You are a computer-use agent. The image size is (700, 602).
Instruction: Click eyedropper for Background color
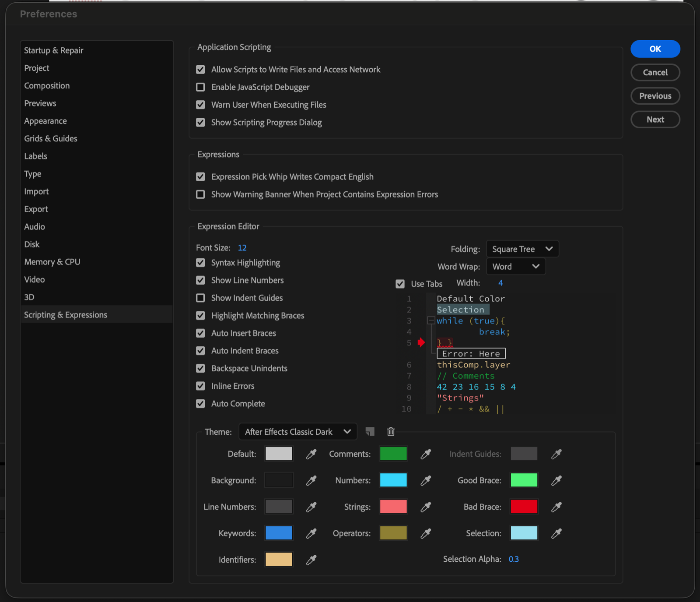[x=311, y=480]
